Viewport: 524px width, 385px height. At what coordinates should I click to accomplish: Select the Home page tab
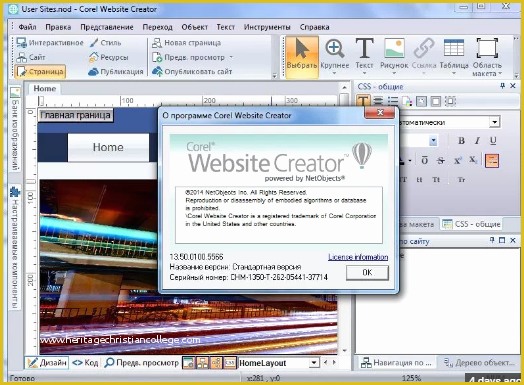pos(44,89)
